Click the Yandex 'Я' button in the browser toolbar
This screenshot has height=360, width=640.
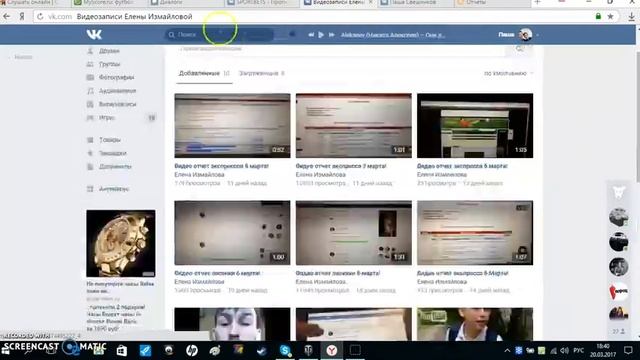tap(22, 17)
